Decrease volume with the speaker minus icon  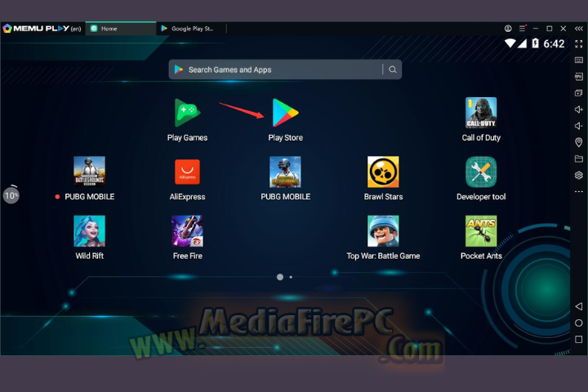coord(579,126)
